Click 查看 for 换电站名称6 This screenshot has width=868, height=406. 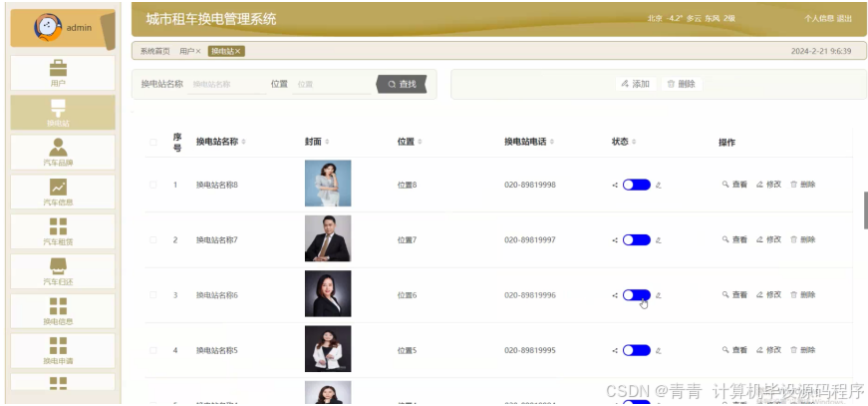point(734,294)
